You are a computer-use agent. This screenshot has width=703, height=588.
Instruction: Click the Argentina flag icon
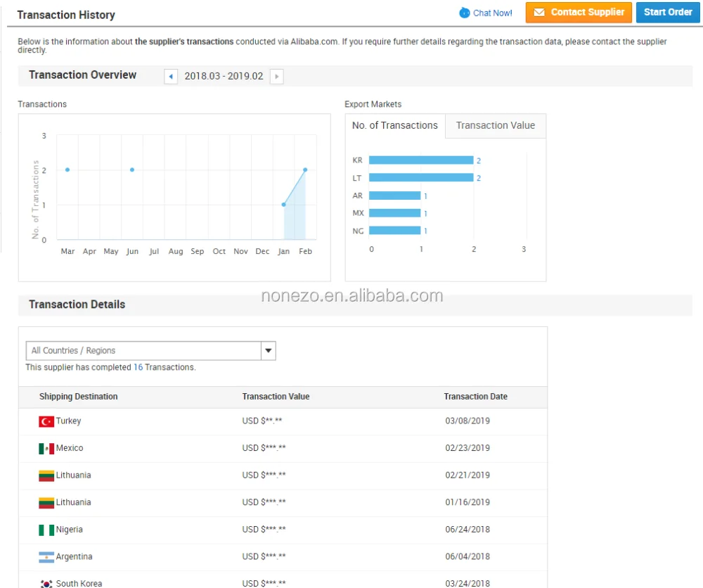46,557
